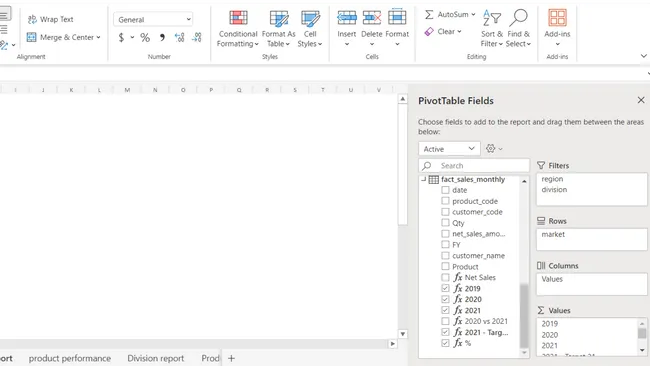Screen dimensions: 650x366
Task: Add a new sheet with plus button
Action: pos(231,358)
